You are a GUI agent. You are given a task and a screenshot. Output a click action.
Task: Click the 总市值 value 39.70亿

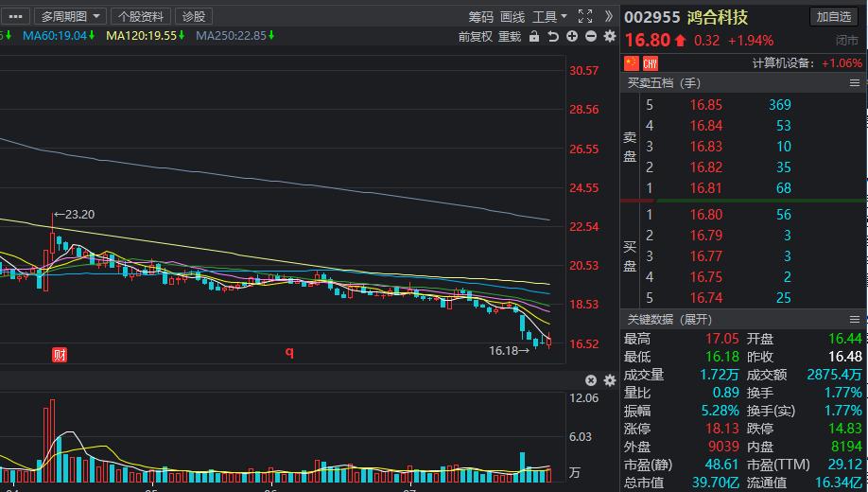coord(715,482)
